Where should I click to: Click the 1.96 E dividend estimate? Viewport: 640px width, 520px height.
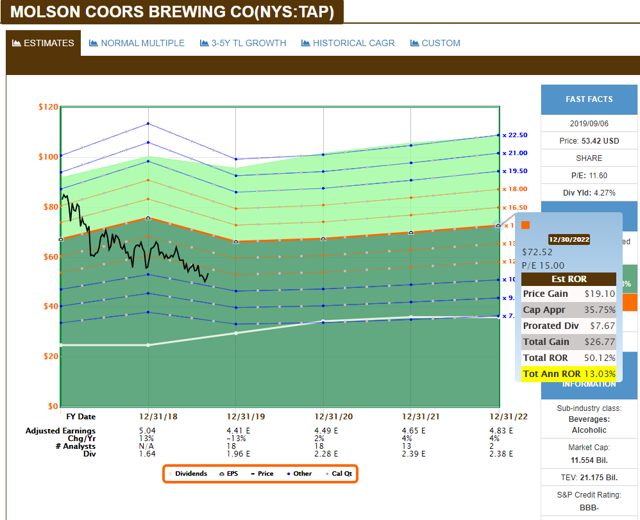[x=238, y=454]
